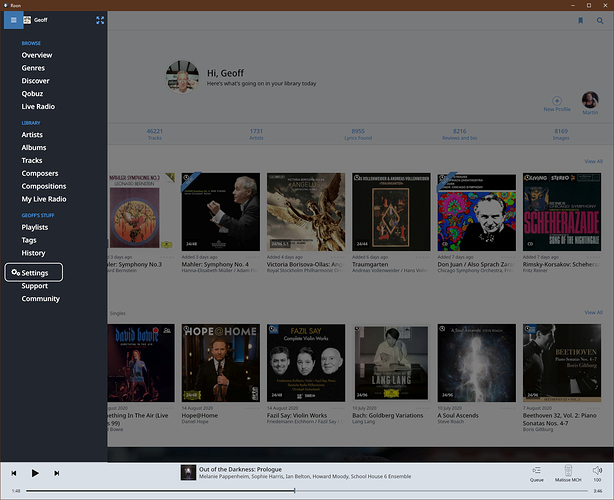
Task: Click the 1731 Artists statistic
Action: click(x=256, y=134)
